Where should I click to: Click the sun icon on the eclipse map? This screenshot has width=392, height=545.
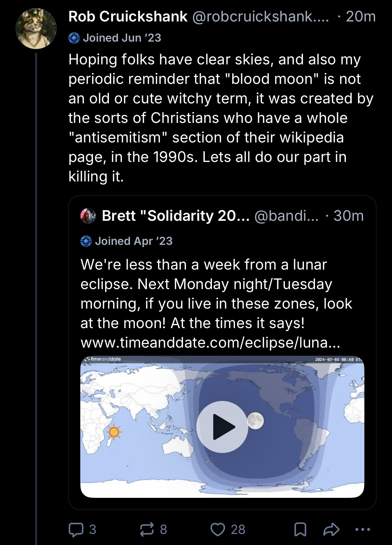[114, 432]
